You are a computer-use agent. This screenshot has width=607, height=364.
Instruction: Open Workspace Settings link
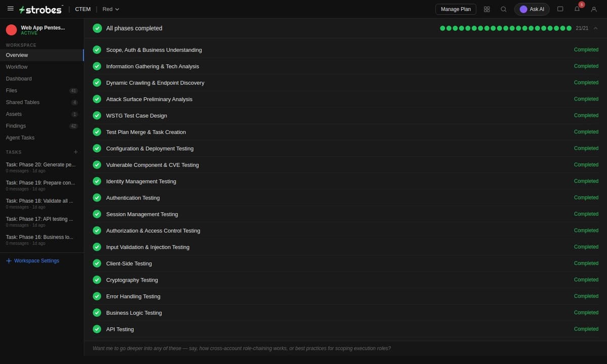32,261
